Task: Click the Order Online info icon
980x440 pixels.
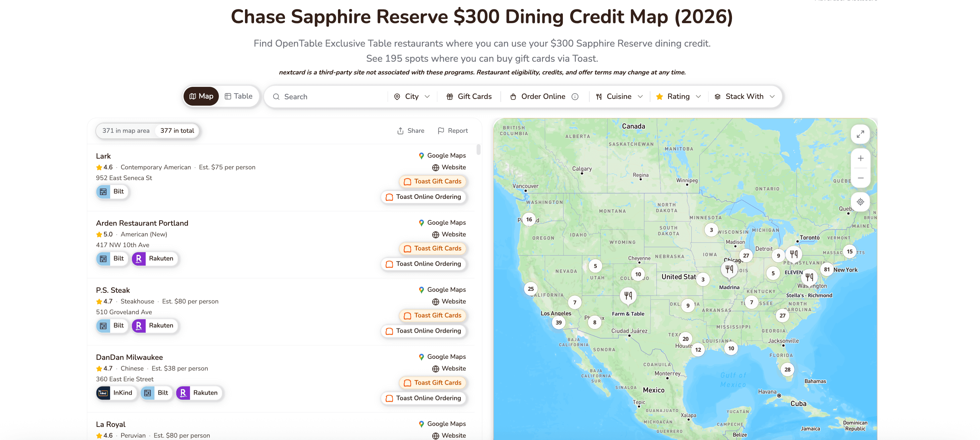Action: click(x=575, y=97)
